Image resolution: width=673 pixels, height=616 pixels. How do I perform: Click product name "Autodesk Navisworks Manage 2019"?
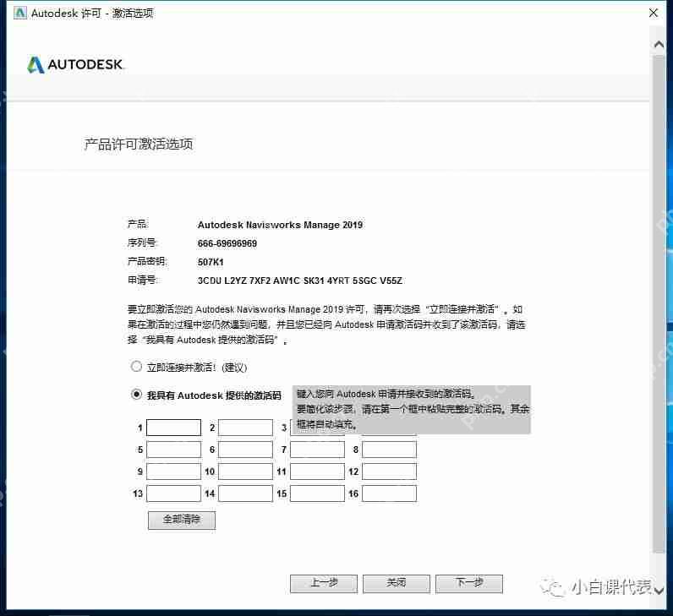(280, 225)
